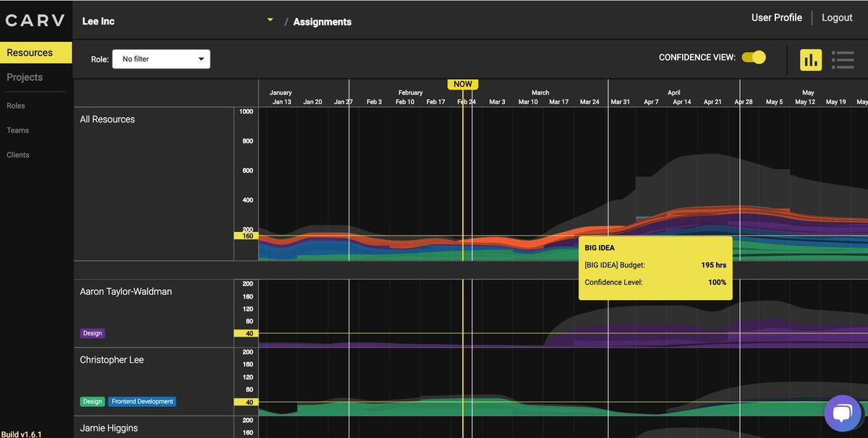The width and height of the screenshot is (868, 438).
Task: Open the Role 'No filter' dropdown
Action: tap(161, 59)
